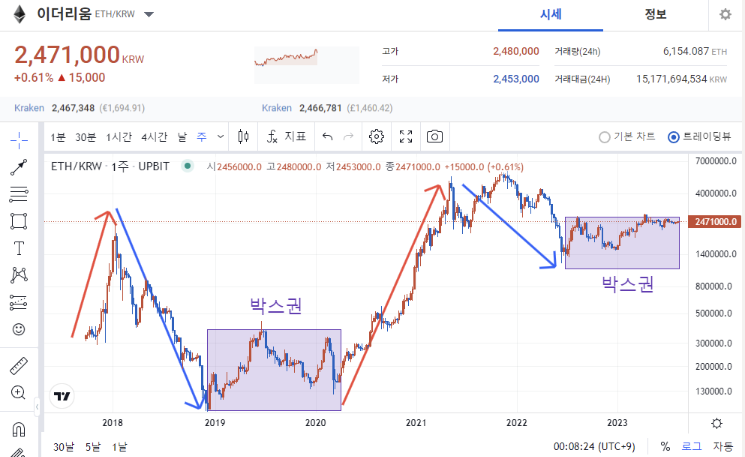Activate the zoom in tool

click(x=19, y=393)
